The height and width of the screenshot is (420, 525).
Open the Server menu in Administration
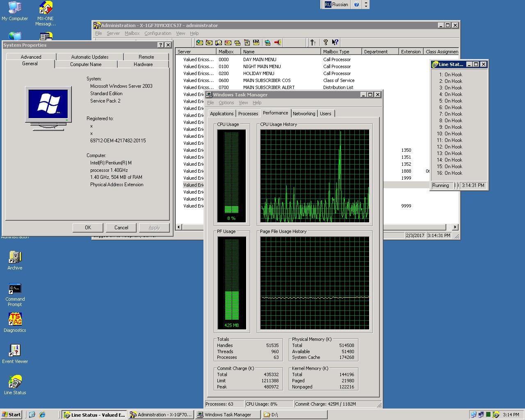point(113,33)
